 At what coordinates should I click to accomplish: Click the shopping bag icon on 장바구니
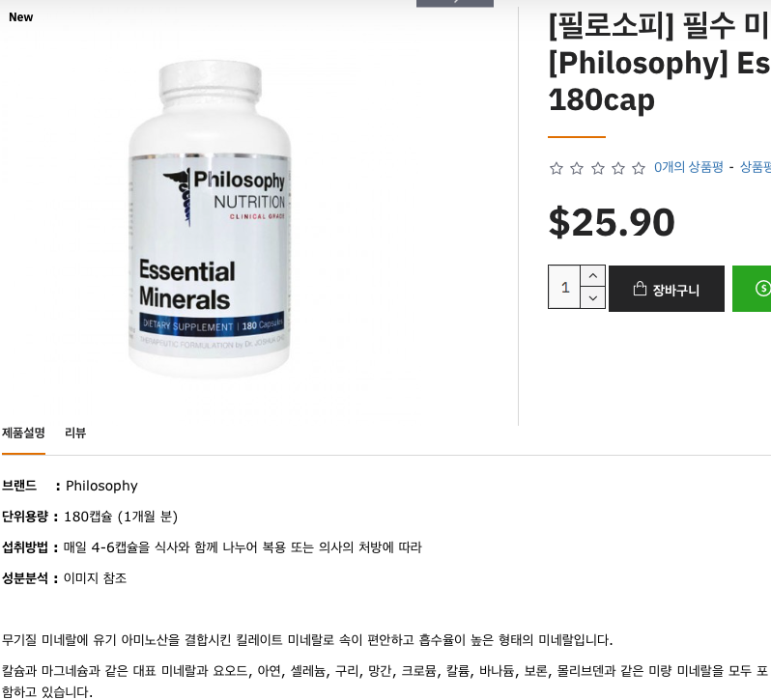[x=640, y=289]
